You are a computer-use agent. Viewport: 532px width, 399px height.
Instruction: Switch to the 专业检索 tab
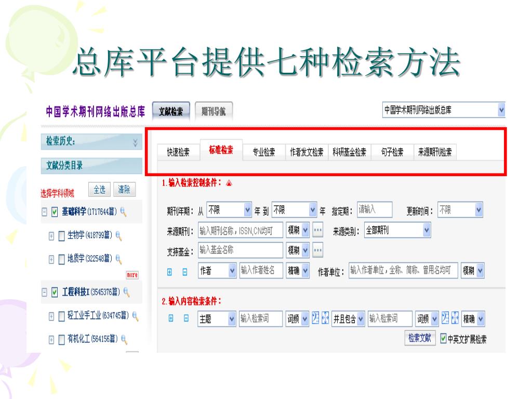tap(264, 152)
